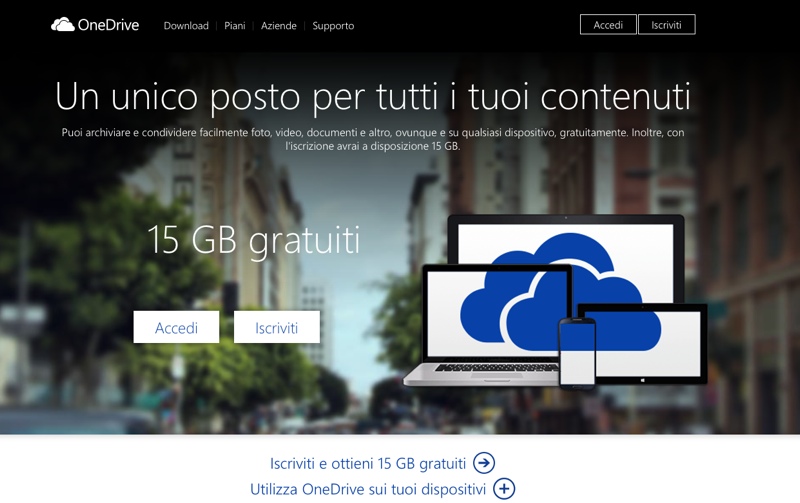This screenshot has height=503, width=800.
Task: Open the Supporto page
Action: point(333,26)
